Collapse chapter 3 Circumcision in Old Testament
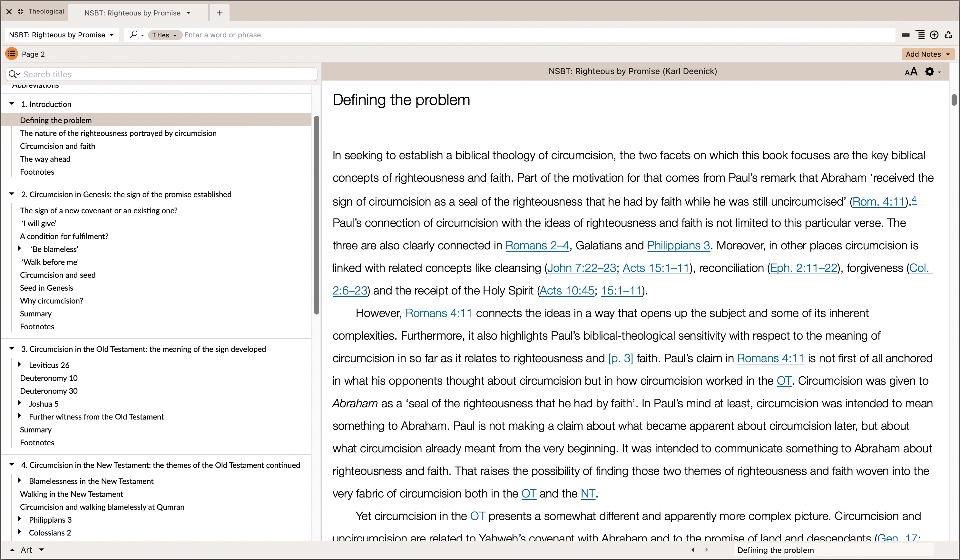The width and height of the screenshot is (960, 560). (12, 348)
